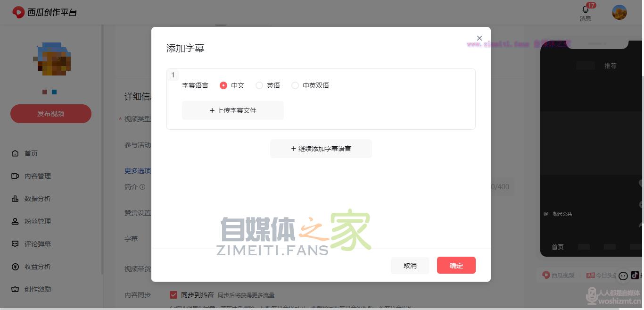Image resolution: width=644 pixels, height=310 pixels.
Task: Click the 上传字幕文件 upload button
Action: (232, 110)
